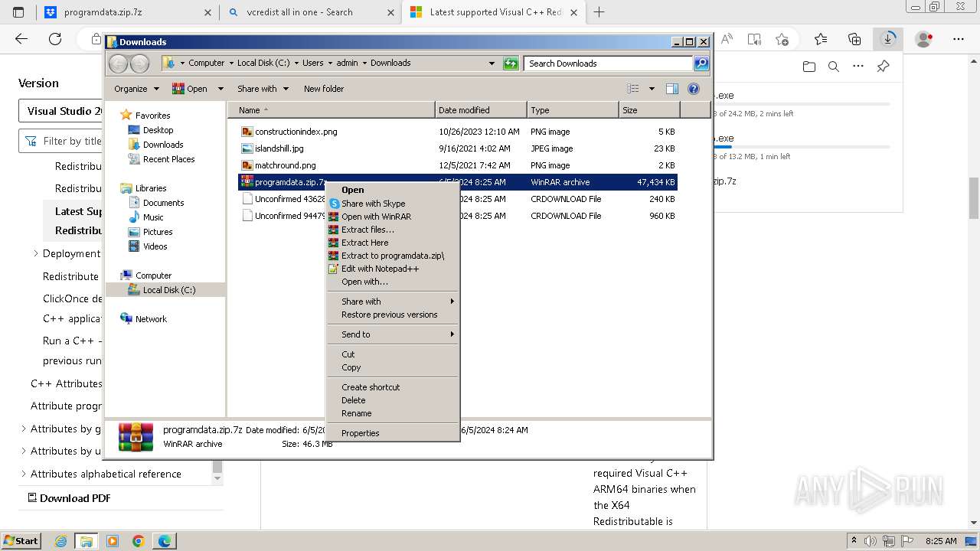Image resolution: width=980 pixels, height=551 pixels.
Task: Open Edge collections icon
Action: click(x=854, y=39)
